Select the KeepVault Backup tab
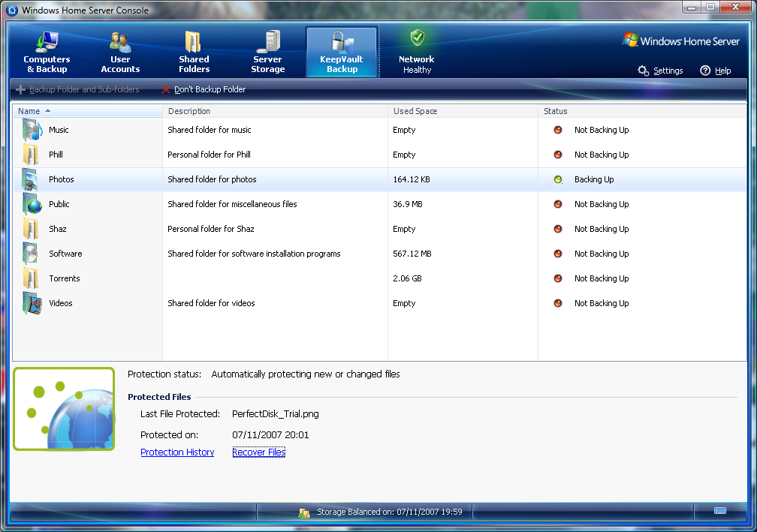 341,52
